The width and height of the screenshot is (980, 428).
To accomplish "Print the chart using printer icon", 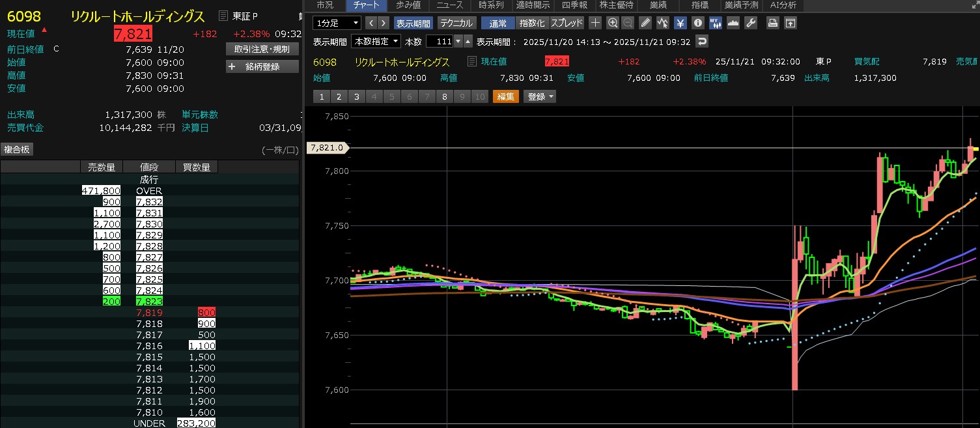I will 772,23.
